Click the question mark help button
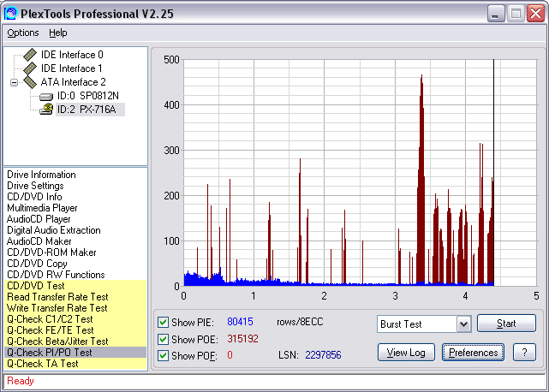Viewport: 549px width, 392px height. (x=524, y=353)
